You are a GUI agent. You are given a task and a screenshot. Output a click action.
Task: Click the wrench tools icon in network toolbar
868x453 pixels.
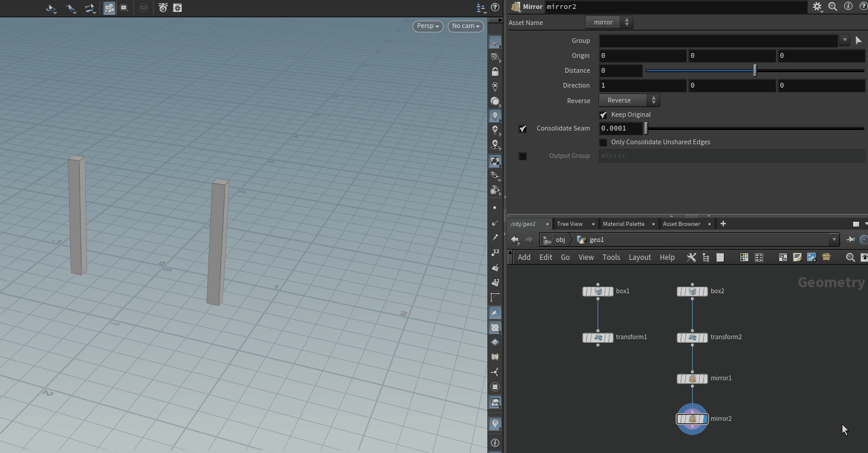(691, 257)
